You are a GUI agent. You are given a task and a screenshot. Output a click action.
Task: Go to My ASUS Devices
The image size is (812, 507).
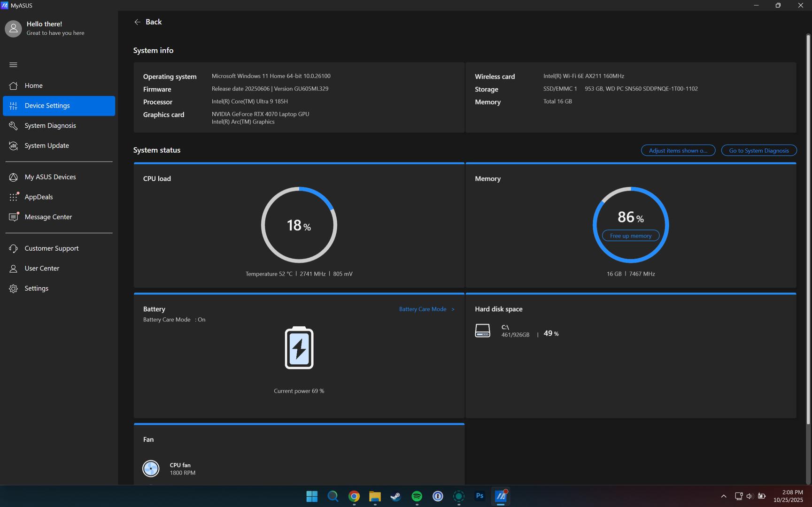pyautogui.click(x=50, y=177)
